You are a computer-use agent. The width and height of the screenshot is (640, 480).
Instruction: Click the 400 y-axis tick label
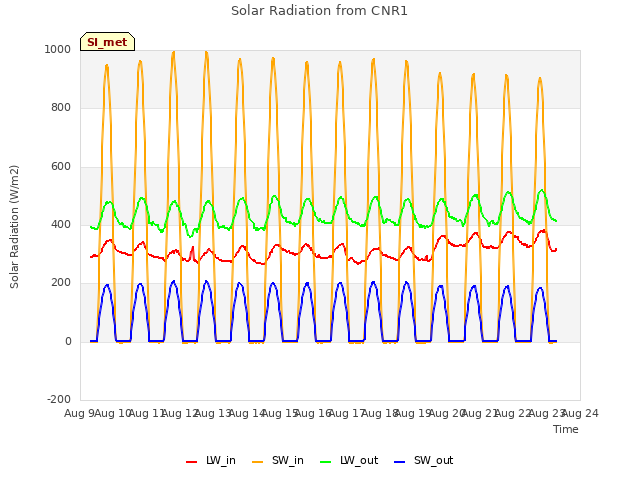61,224
